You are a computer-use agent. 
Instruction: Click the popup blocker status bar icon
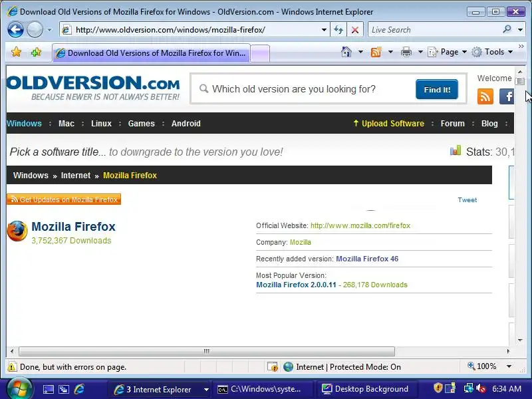[273, 367]
